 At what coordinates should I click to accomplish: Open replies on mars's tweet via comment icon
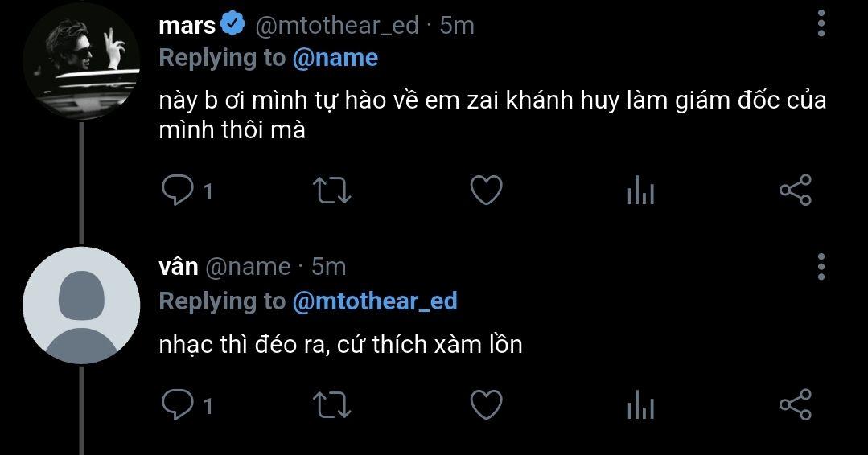click(177, 191)
